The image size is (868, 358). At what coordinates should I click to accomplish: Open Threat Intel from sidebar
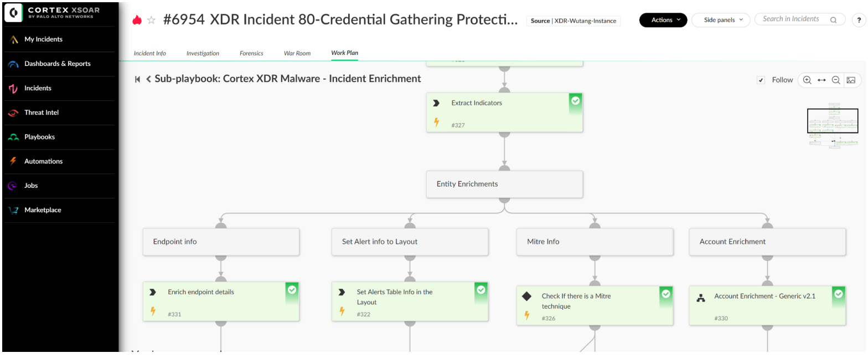42,112
